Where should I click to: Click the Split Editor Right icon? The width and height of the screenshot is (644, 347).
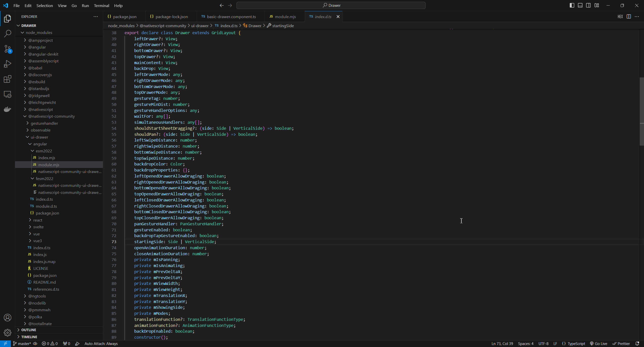pos(629,17)
